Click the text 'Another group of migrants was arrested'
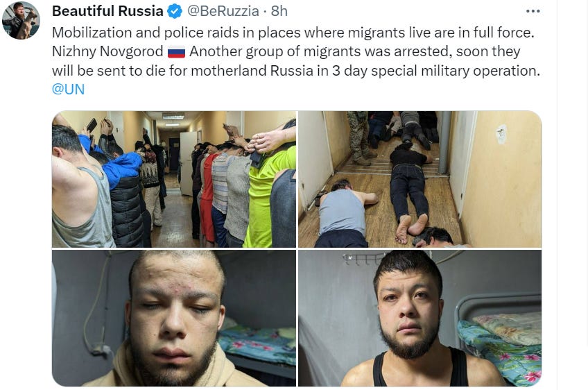 (319, 51)
